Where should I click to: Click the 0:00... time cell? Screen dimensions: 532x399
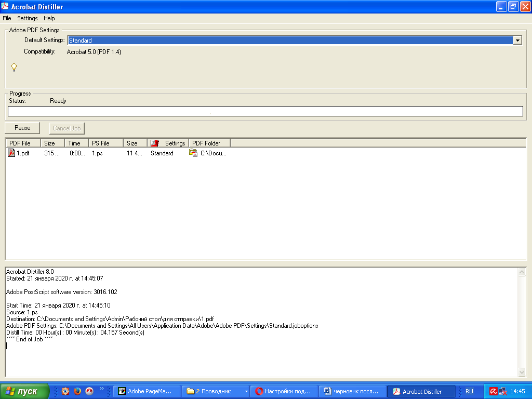(77, 153)
